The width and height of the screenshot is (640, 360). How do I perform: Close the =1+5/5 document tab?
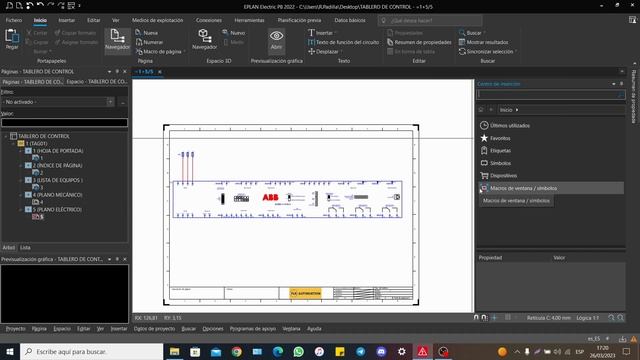[x=160, y=72]
